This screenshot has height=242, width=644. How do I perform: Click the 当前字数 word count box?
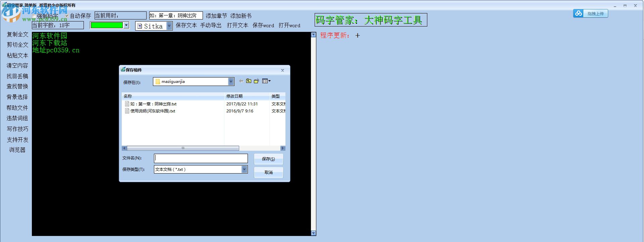coord(58,25)
